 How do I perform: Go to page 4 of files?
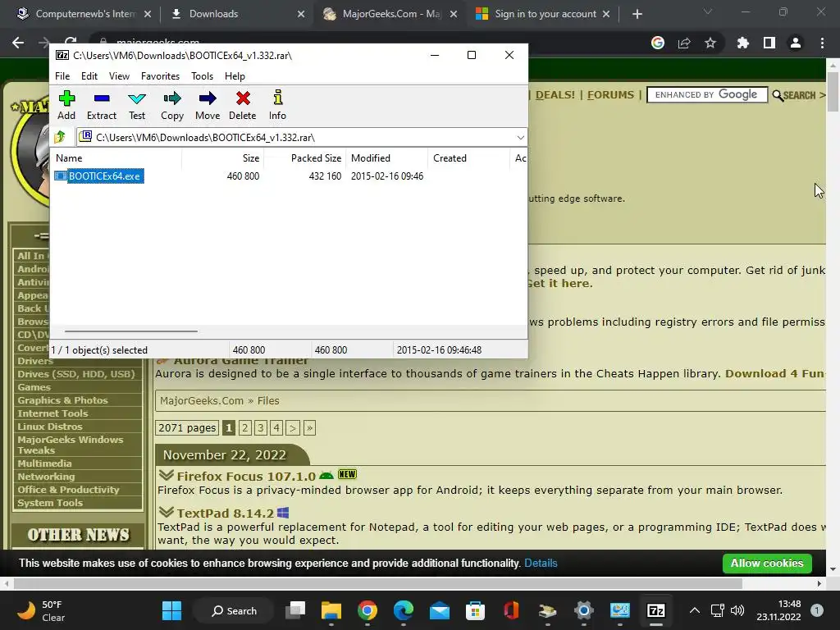pos(276,427)
